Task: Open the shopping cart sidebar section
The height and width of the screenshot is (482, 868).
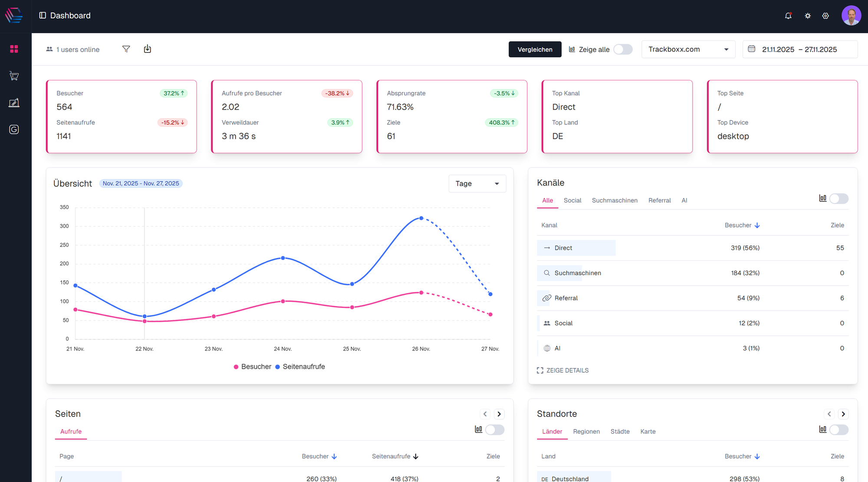Action: (14, 76)
